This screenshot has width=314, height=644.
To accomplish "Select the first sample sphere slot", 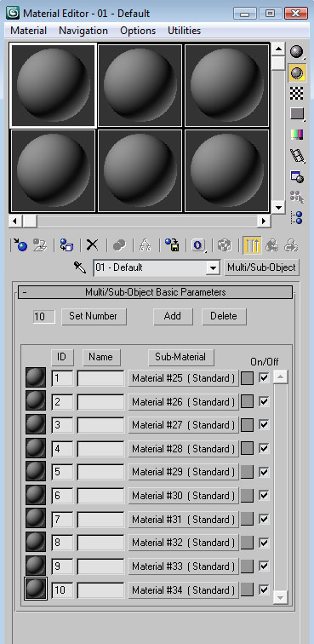I will (x=53, y=85).
